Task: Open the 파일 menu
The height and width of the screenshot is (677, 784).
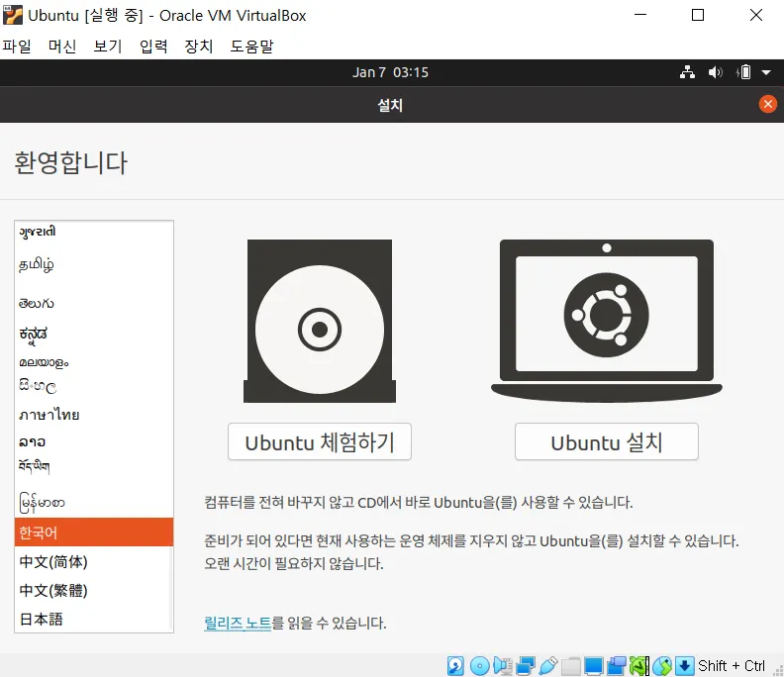Action: 17,46
